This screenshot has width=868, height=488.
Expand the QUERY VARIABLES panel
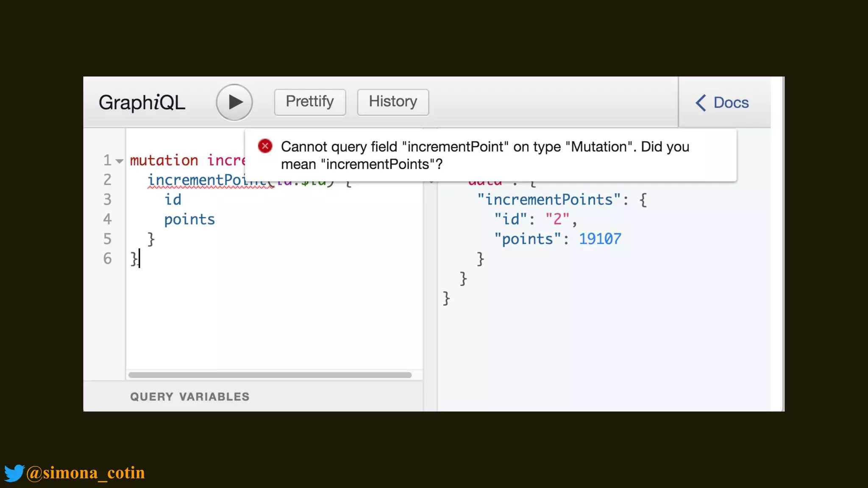tap(190, 396)
